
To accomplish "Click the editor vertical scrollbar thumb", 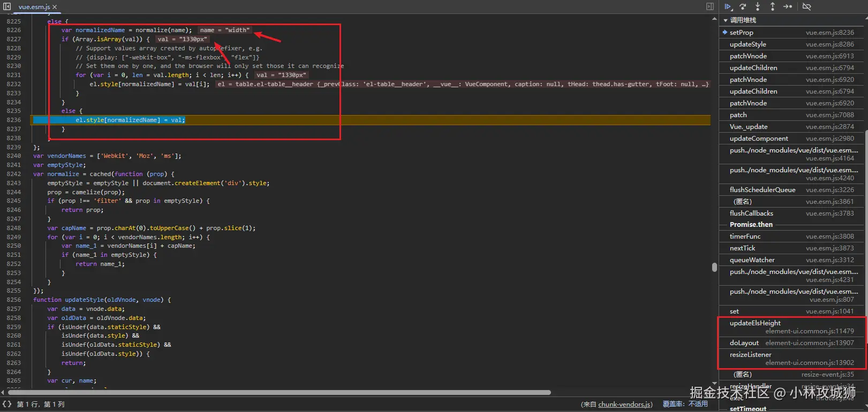I will [714, 267].
